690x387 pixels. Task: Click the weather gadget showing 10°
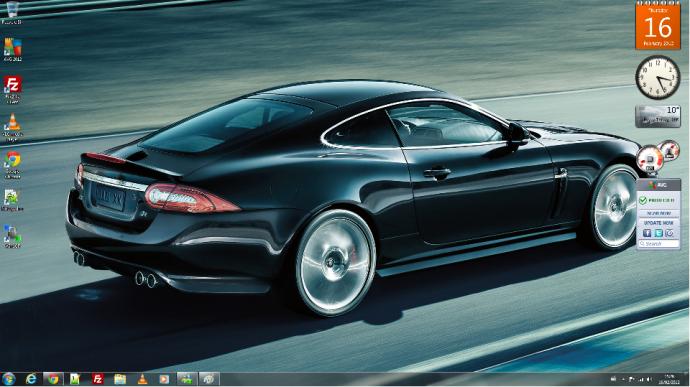pyautogui.click(x=658, y=116)
